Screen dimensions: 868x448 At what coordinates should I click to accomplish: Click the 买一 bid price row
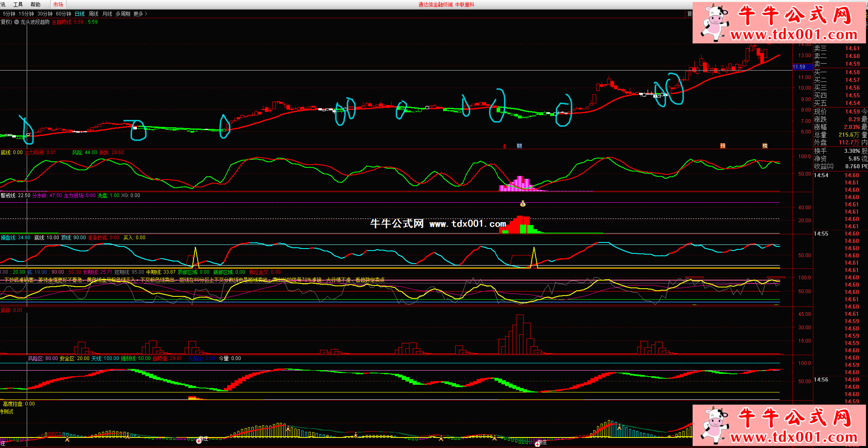click(837, 72)
